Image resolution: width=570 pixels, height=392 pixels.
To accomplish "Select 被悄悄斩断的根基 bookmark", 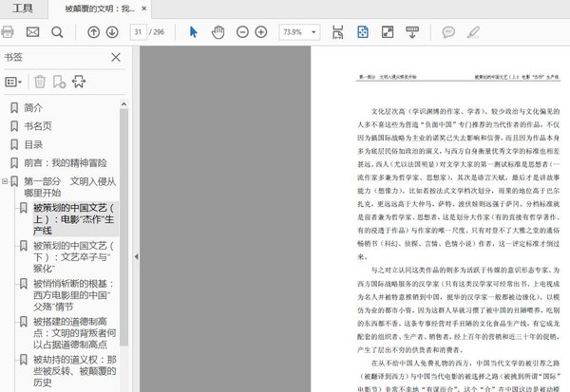I will click(74, 295).
